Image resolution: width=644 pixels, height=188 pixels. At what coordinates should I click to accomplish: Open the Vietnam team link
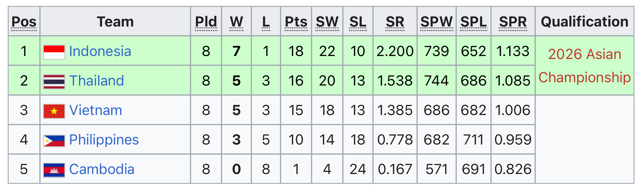click(x=96, y=110)
